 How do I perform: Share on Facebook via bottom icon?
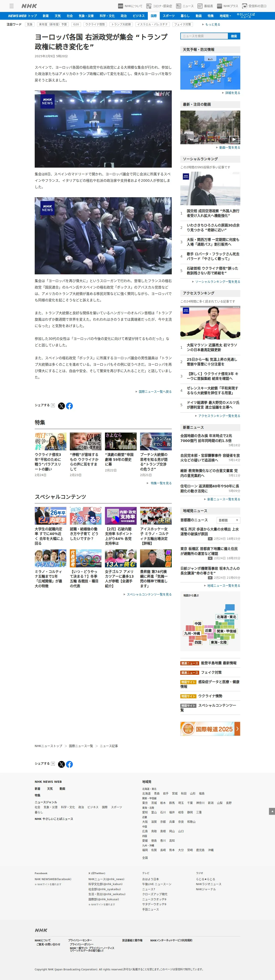(x=69, y=764)
